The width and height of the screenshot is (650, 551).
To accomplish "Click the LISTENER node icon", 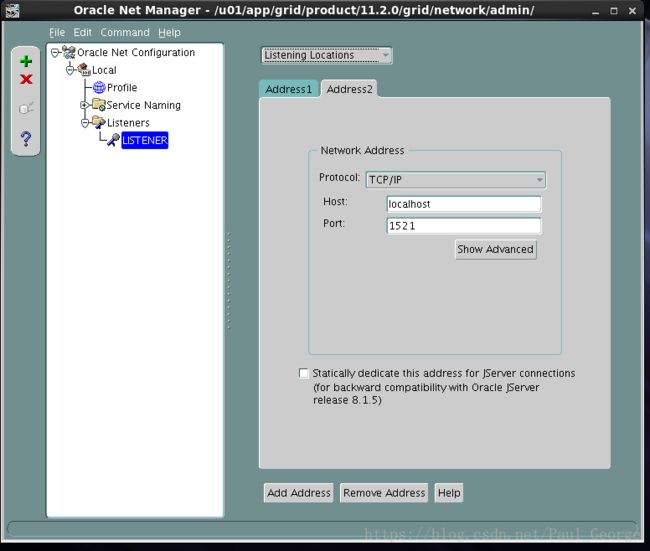I will (113, 140).
